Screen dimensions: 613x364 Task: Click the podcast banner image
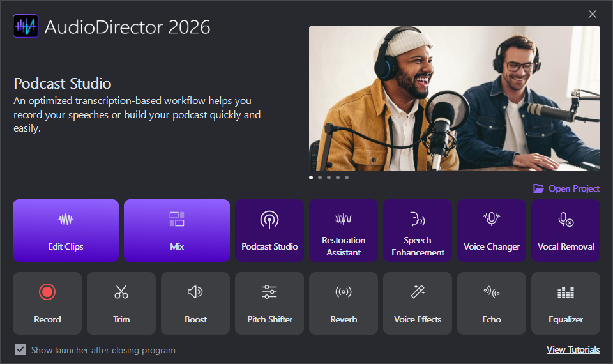click(x=454, y=98)
